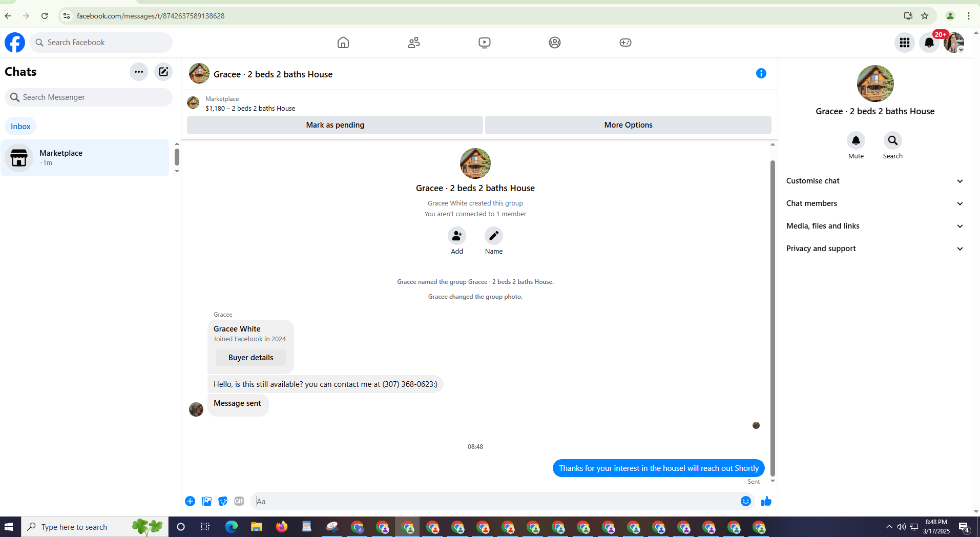This screenshot has width=980, height=537.
Task: Click the house photo above the group name
Action: coord(475,163)
